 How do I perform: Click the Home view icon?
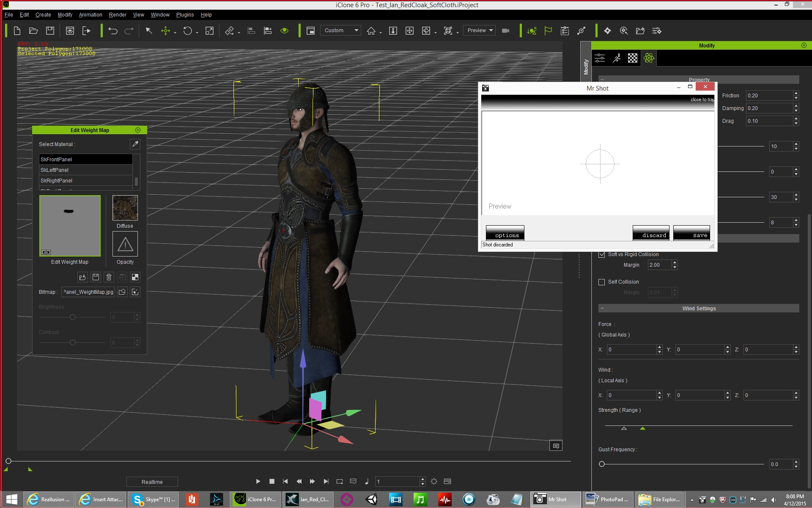[x=371, y=30]
